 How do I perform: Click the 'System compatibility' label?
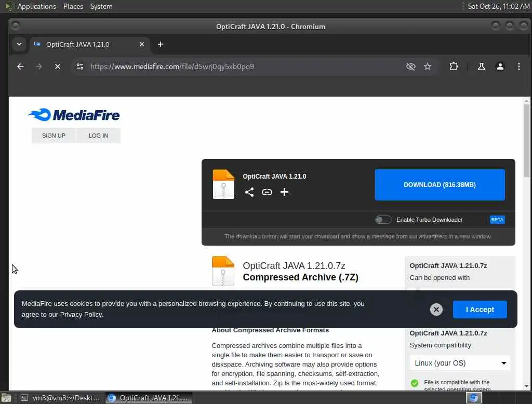440,345
